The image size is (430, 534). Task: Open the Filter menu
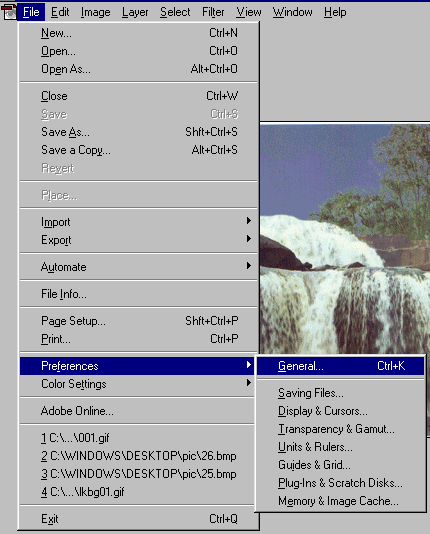point(213,12)
